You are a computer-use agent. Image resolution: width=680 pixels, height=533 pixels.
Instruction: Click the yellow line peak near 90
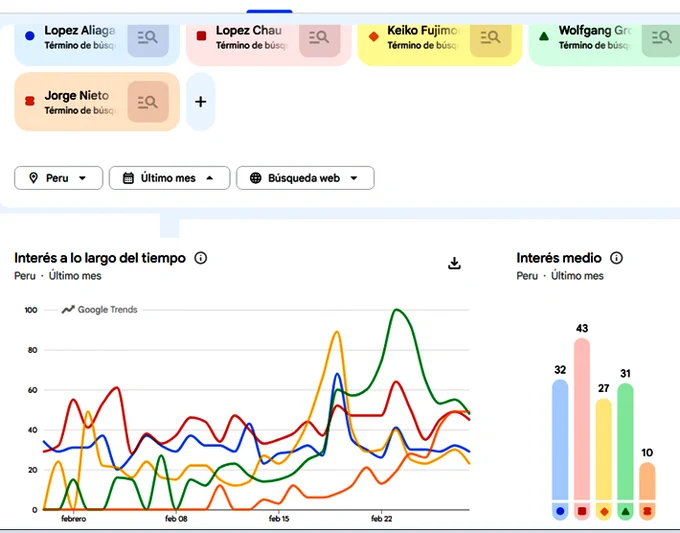click(337, 332)
